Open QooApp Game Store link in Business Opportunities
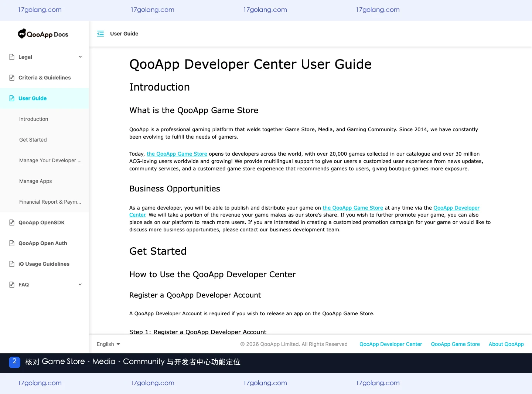 coord(353,208)
